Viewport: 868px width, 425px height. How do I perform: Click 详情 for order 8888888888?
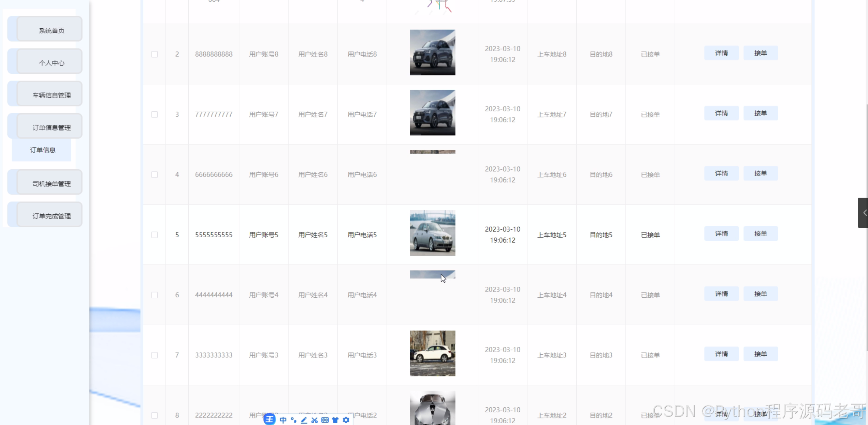coord(721,53)
